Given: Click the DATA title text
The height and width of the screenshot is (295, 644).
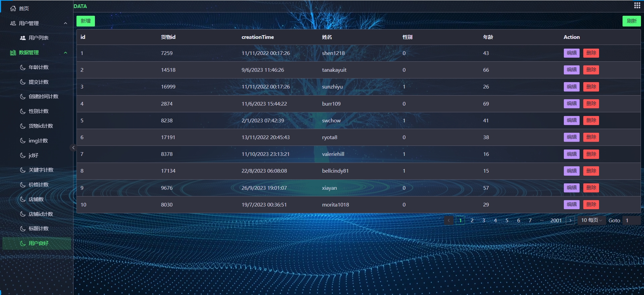Looking at the screenshot, I should 80,6.
